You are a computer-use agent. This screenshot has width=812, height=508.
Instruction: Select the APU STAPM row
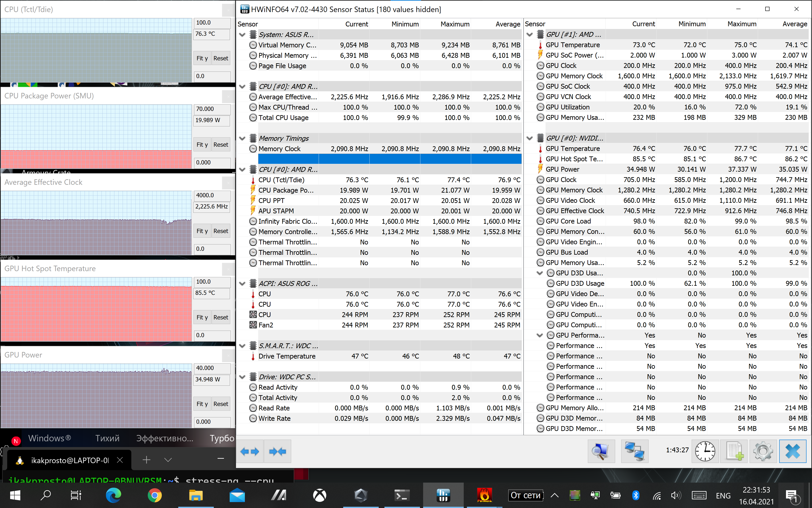pos(379,211)
